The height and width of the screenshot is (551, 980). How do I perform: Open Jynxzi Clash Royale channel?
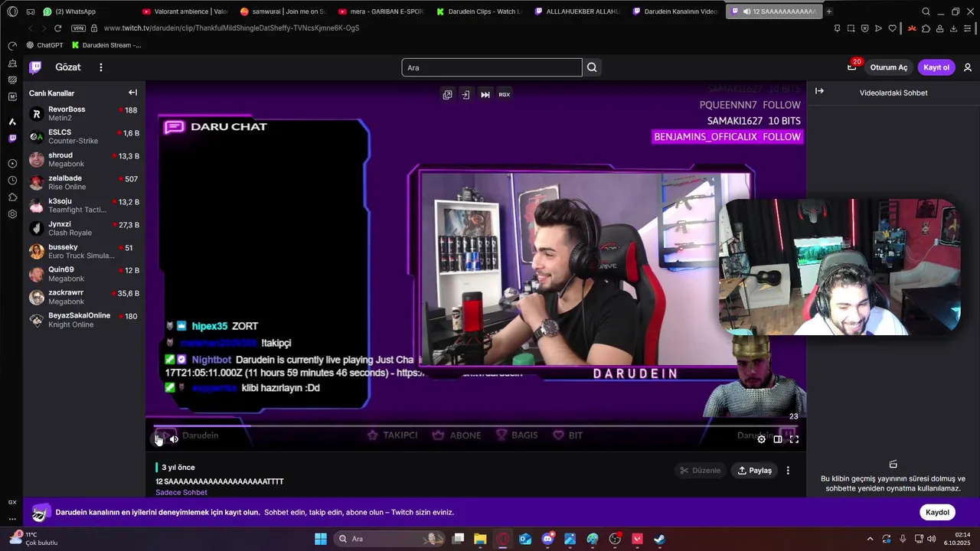84,229
